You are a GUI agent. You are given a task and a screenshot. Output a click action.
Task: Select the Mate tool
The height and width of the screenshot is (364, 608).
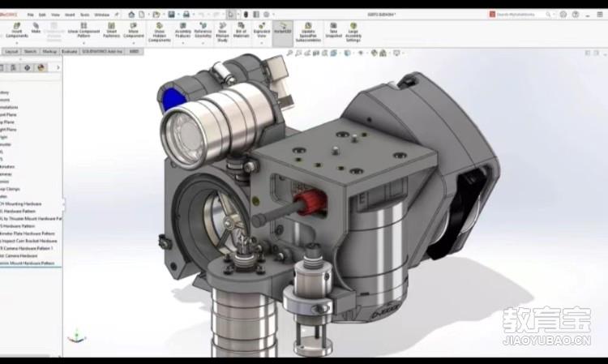[36, 28]
